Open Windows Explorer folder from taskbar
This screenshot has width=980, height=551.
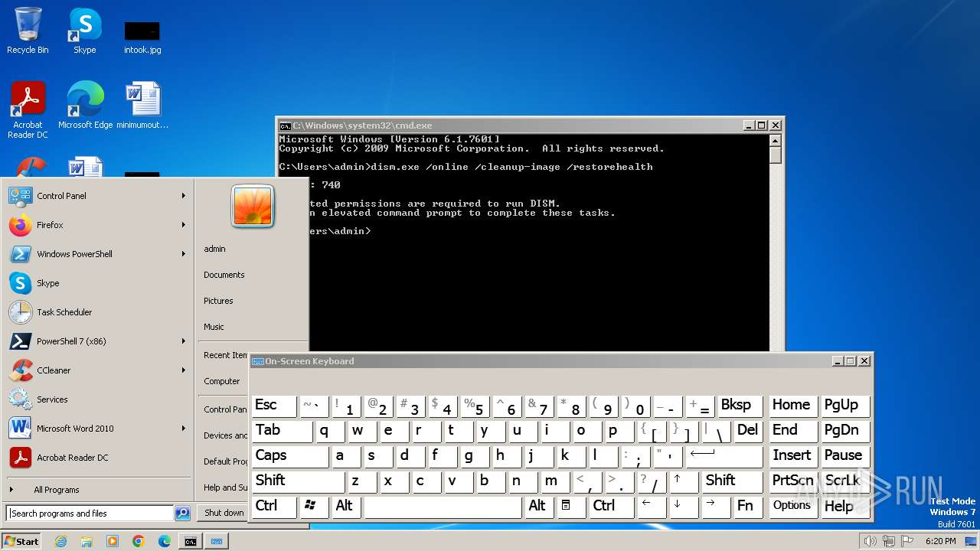(87, 541)
